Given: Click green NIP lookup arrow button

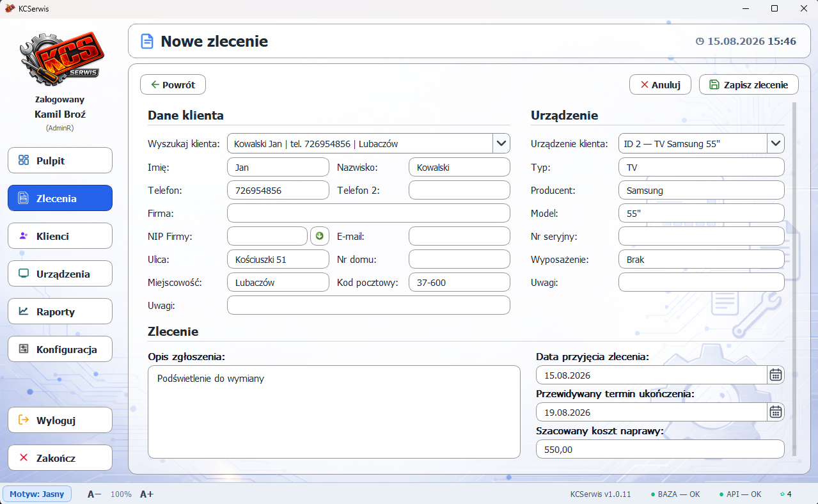Looking at the screenshot, I should coord(319,236).
